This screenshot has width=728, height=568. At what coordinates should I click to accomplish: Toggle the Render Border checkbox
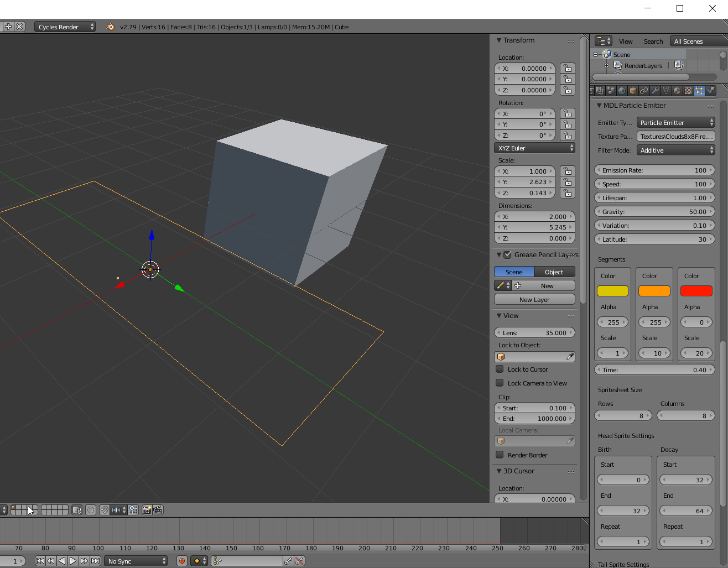point(500,455)
